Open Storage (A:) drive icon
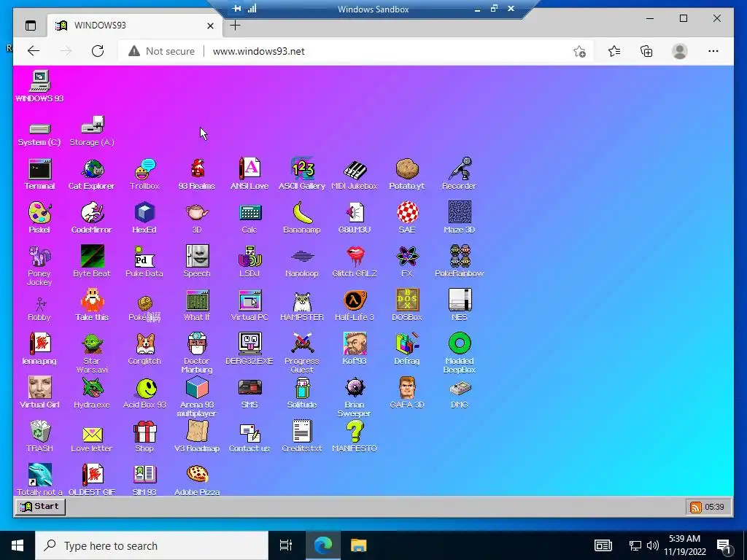The height and width of the screenshot is (560, 747). (x=92, y=131)
